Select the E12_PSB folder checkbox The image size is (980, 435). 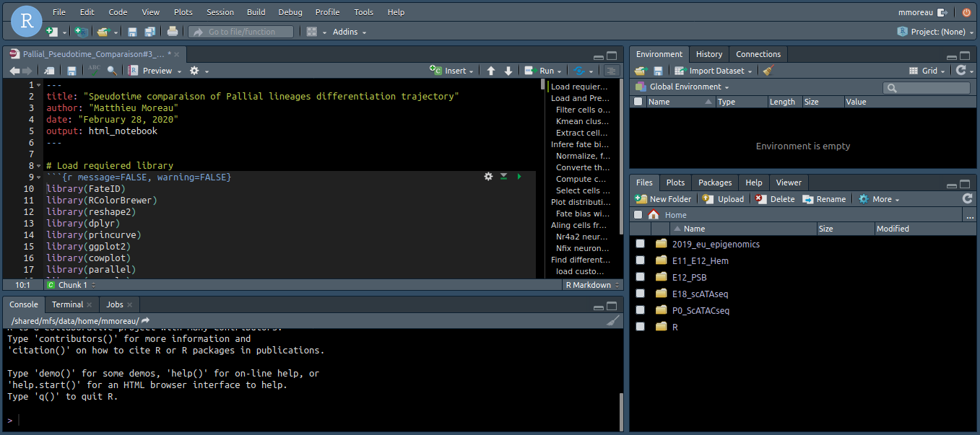640,277
